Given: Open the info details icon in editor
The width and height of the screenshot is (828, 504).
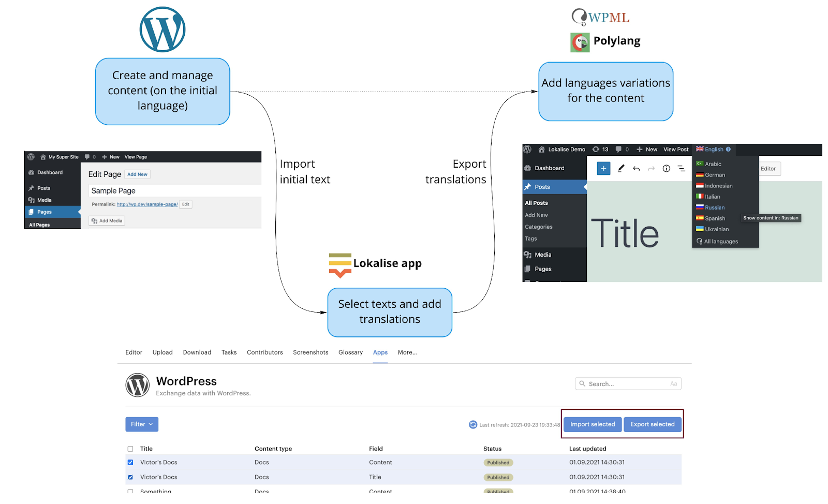Looking at the screenshot, I should click(667, 169).
